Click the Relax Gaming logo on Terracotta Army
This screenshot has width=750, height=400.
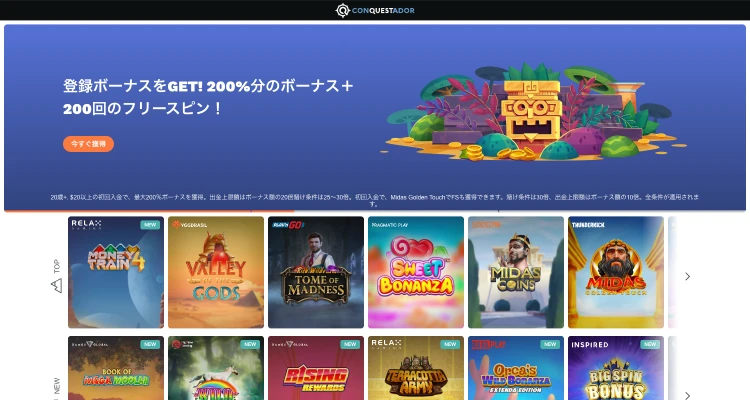pos(386,344)
